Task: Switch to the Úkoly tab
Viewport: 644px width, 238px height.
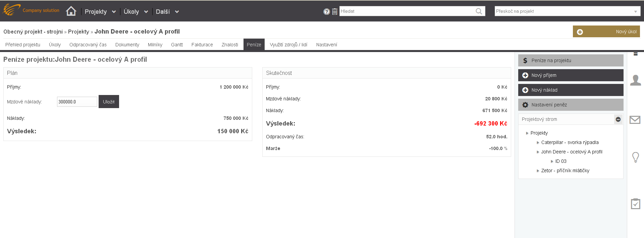Action: [55, 45]
